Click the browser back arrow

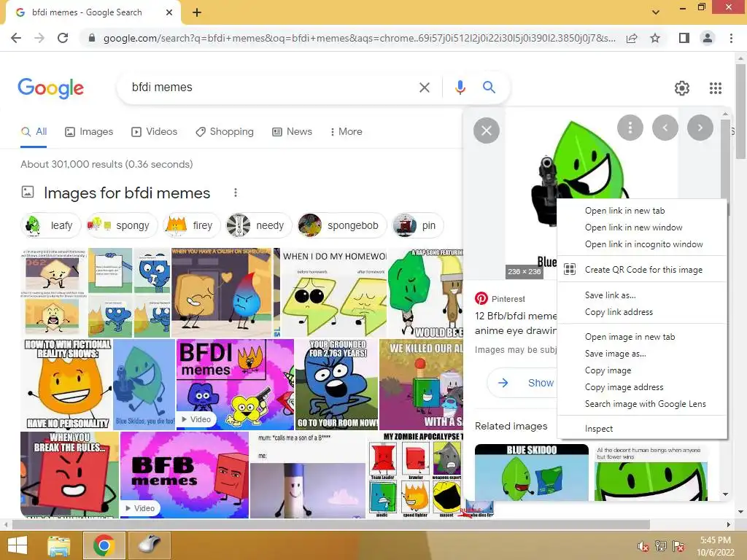(16, 38)
